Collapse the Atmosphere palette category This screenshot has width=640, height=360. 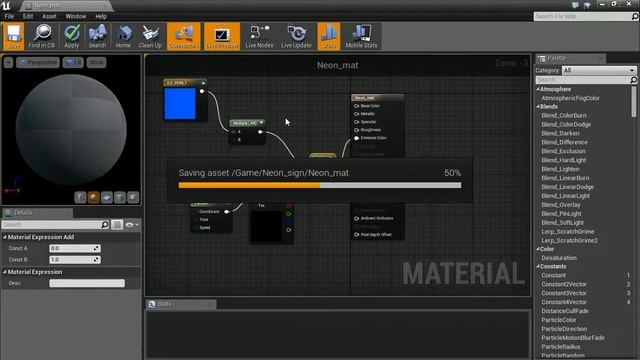tap(538, 89)
